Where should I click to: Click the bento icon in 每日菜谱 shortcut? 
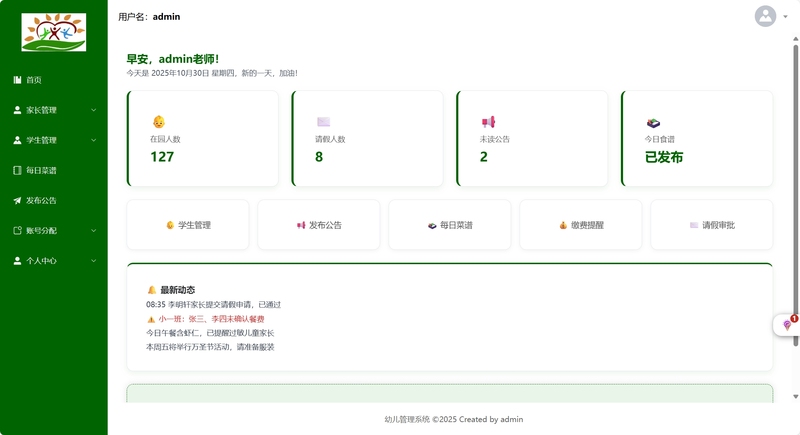pyautogui.click(x=432, y=225)
